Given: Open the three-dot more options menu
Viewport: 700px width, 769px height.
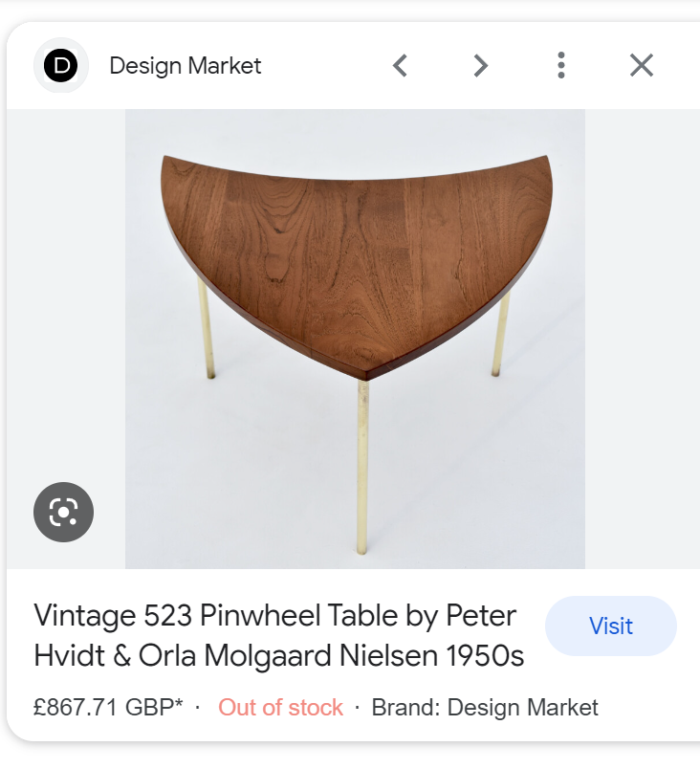Looking at the screenshot, I should tap(561, 65).
